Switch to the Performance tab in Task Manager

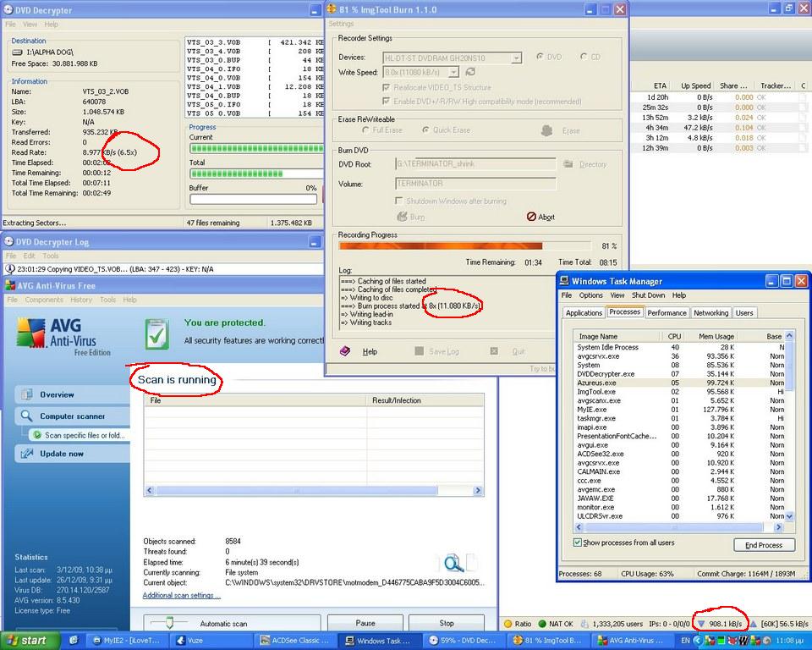(667, 312)
